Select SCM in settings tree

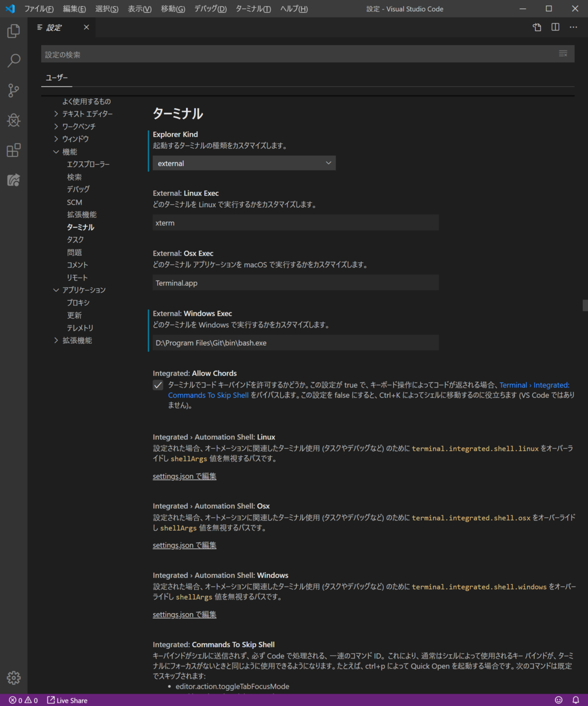[75, 202]
